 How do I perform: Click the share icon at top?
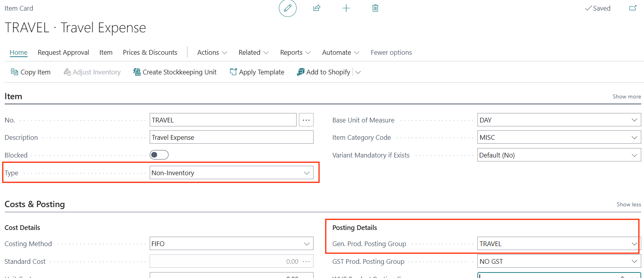click(317, 8)
